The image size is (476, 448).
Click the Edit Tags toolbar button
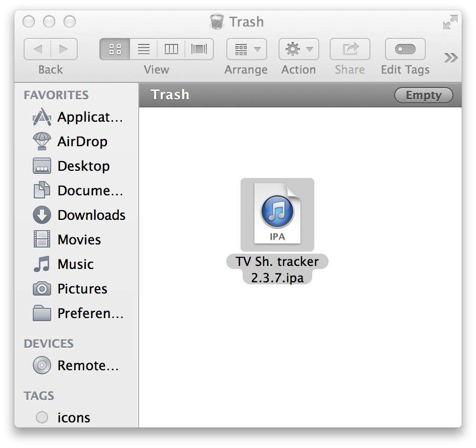(x=405, y=49)
